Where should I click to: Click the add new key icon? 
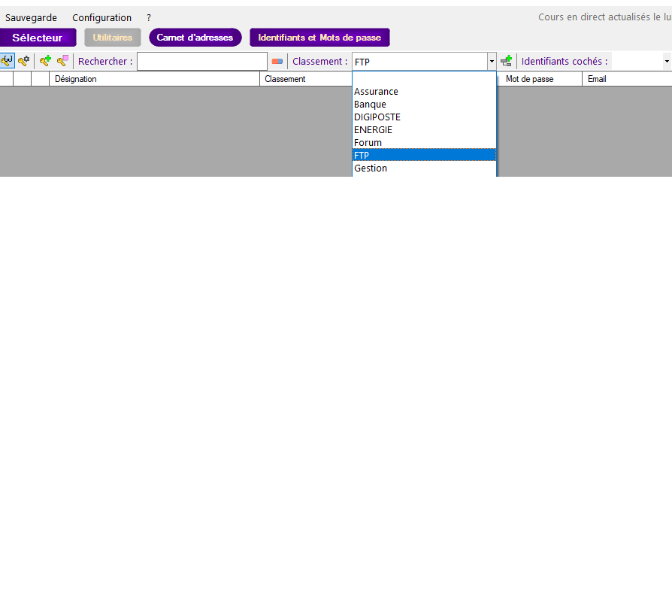pyautogui.click(x=46, y=61)
